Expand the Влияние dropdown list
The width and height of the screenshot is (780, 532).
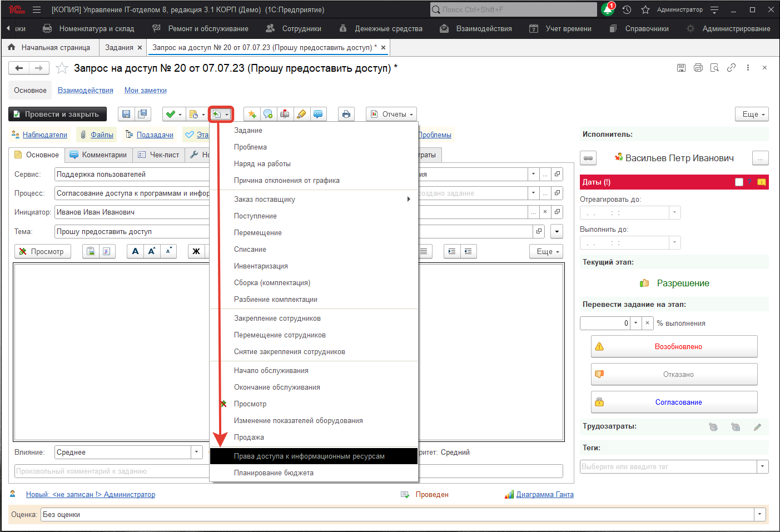(x=197, y=452)
